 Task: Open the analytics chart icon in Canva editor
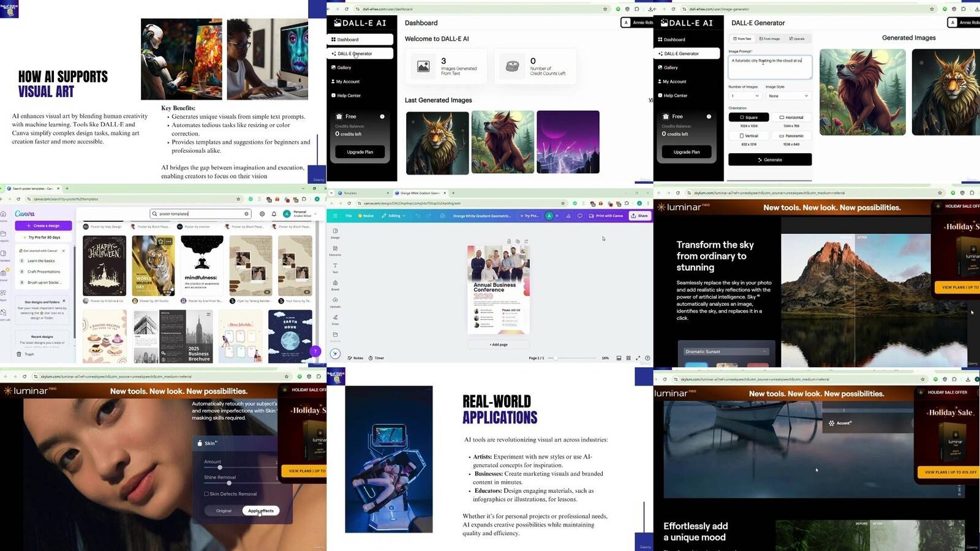pyautogui.click(x=568, y=216)
